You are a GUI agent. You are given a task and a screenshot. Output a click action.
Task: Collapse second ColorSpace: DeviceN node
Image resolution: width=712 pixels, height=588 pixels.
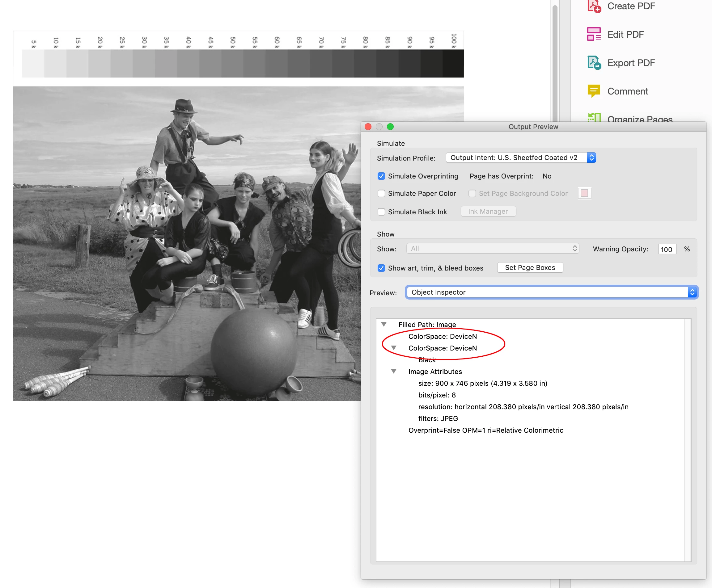(394, 348)
